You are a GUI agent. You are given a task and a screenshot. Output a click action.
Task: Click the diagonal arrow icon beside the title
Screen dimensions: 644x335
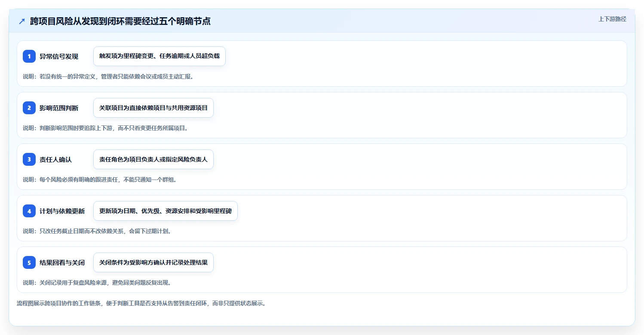(22, 21)
